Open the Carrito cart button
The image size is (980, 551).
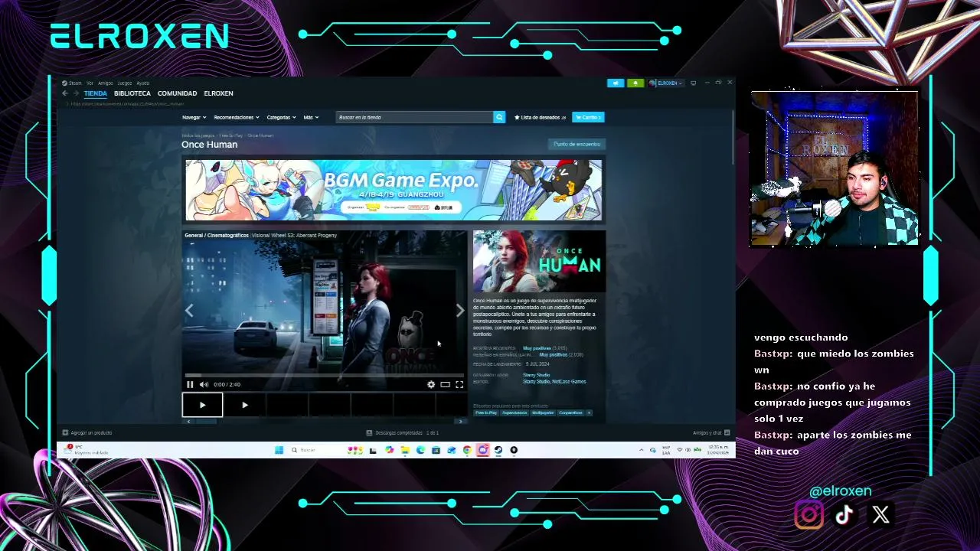pyautogui.click(x=589, y=117)
